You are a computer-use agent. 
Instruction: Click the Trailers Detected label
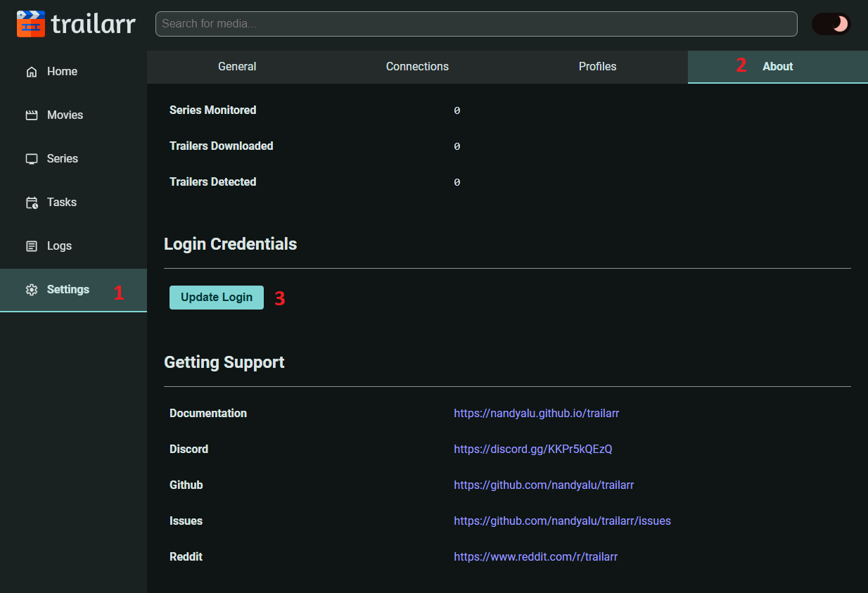[212, 182]
